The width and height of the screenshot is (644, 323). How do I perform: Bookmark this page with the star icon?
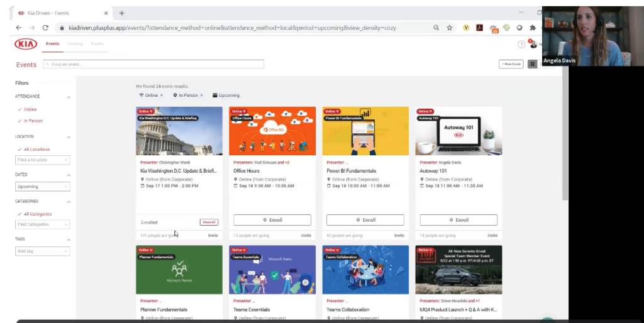450,28
